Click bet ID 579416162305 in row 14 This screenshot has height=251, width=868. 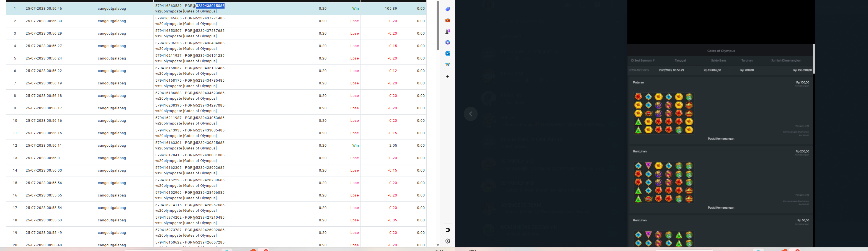[x=168, y=168]
